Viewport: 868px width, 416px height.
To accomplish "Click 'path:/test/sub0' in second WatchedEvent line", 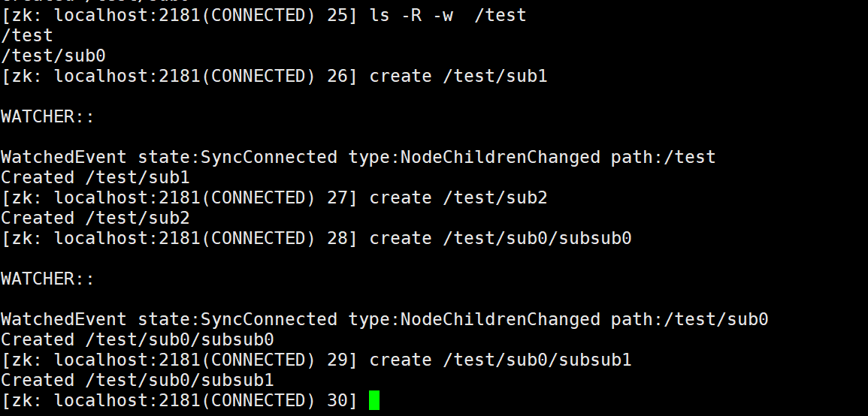I will [x=690, y=319].
